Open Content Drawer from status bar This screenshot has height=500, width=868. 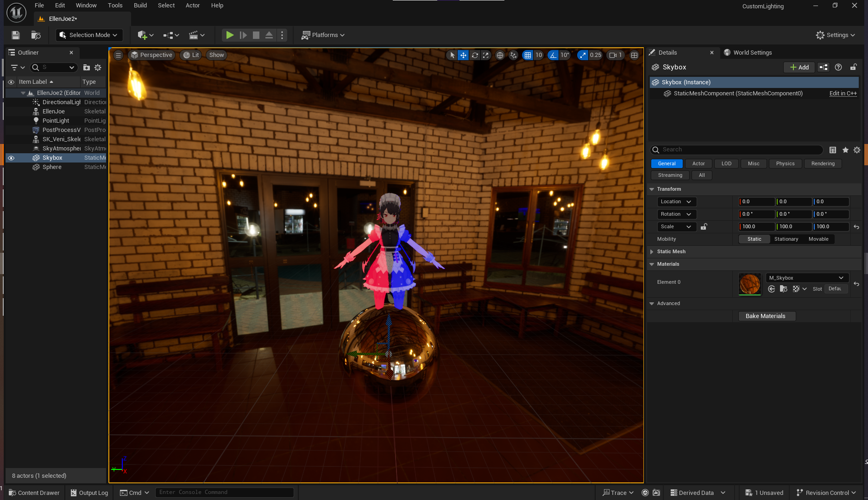[x=34, y=493]
